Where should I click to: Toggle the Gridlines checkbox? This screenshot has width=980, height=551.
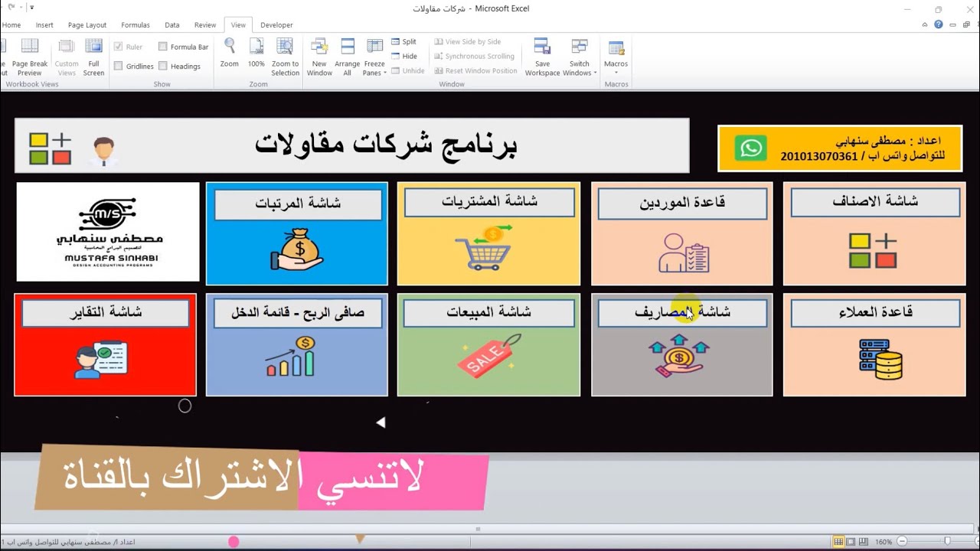(118, 66)
